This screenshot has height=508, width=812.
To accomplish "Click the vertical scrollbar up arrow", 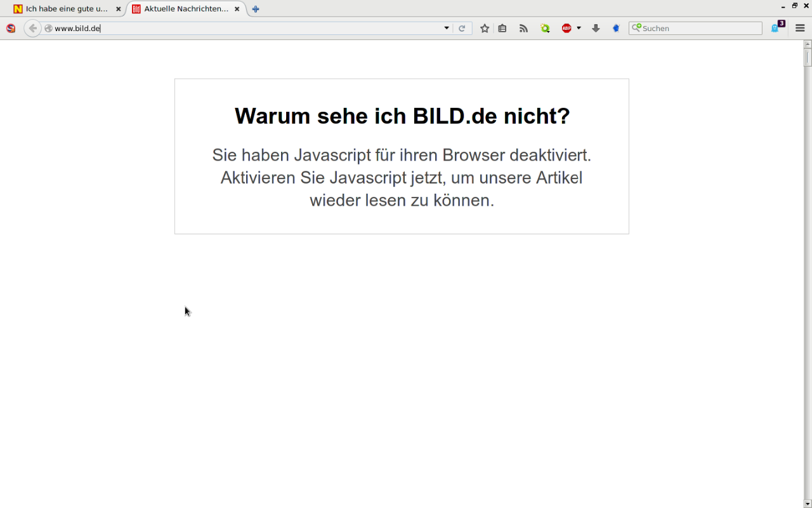I will (808, 44).
